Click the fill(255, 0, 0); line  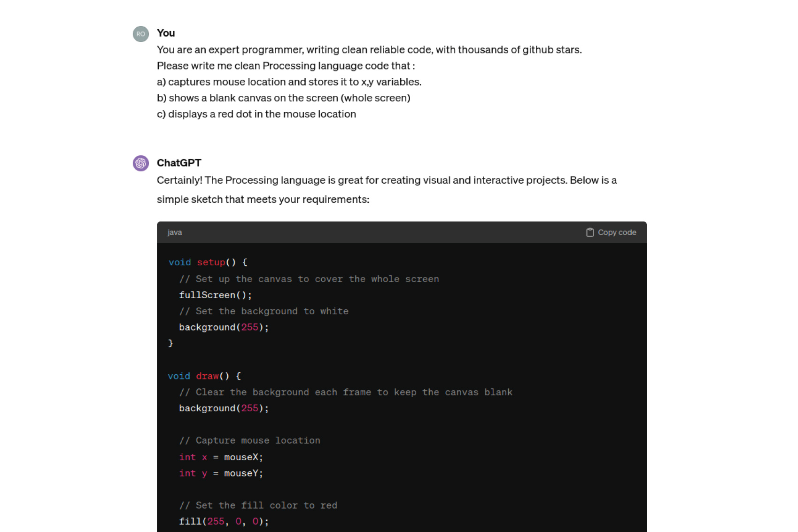[224, 522]
